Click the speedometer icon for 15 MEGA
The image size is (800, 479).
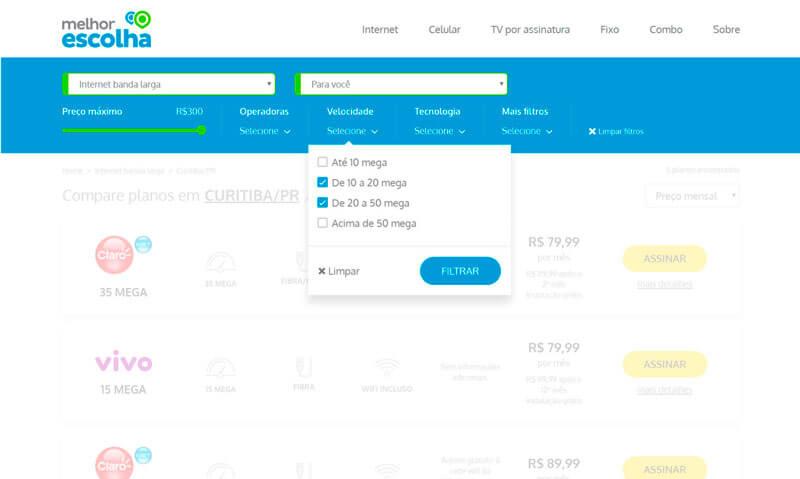220,369
